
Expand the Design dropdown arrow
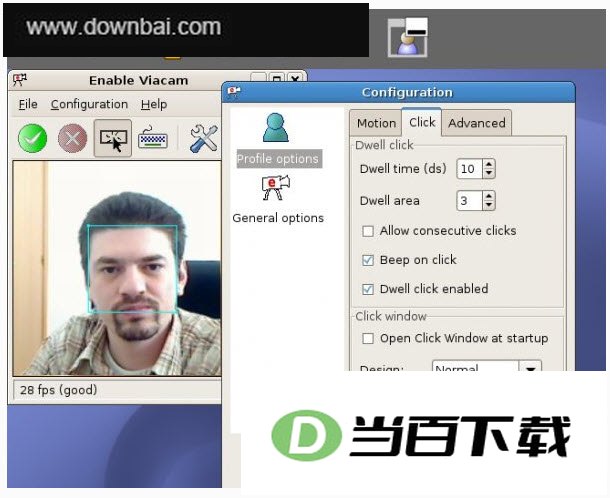530,366
